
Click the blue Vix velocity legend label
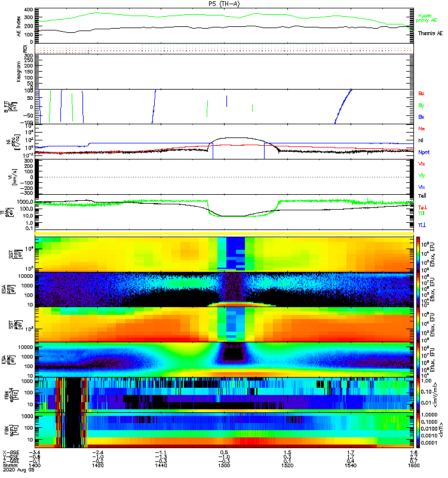422,186
